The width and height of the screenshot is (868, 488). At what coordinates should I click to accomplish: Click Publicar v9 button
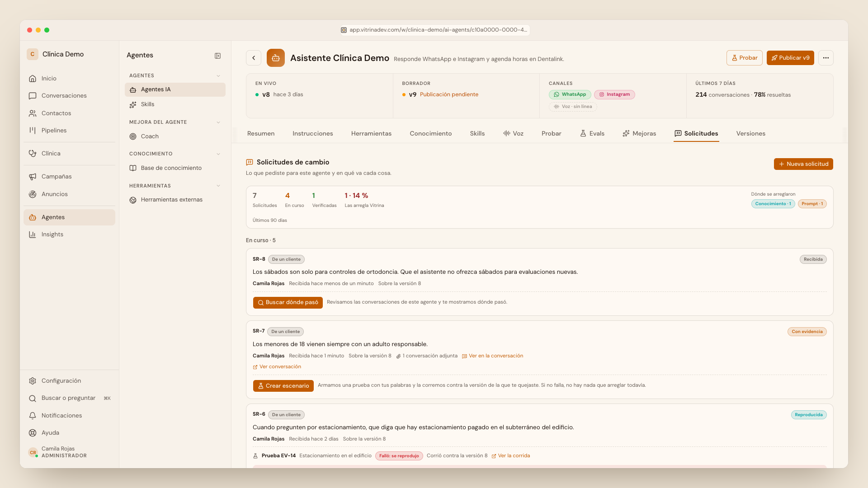coord(790,58)
